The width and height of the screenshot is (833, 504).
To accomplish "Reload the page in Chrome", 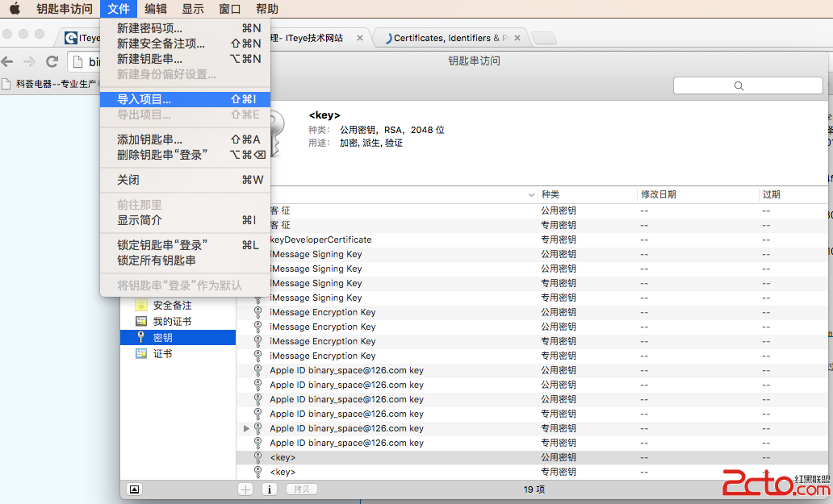I will coord(52,61).
